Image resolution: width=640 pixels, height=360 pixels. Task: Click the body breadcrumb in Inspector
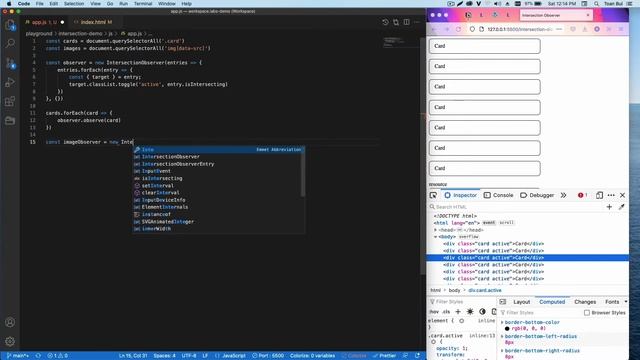(454, 290)
